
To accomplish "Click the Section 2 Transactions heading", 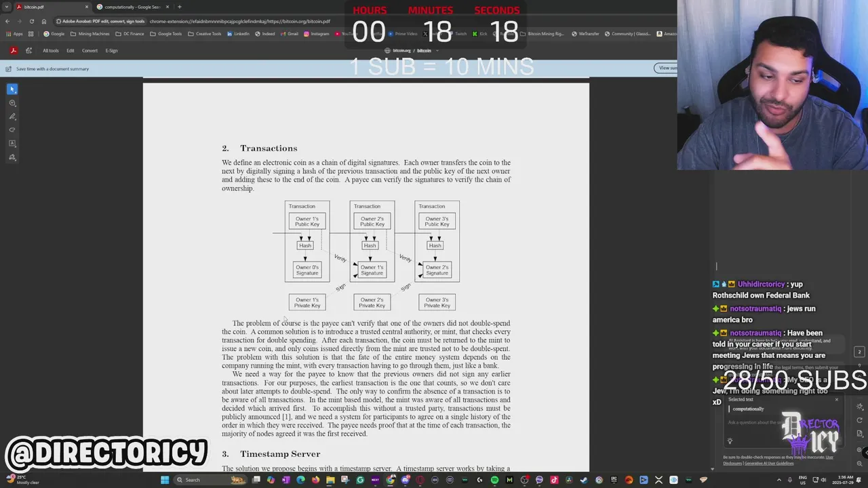I will point(259,148).
